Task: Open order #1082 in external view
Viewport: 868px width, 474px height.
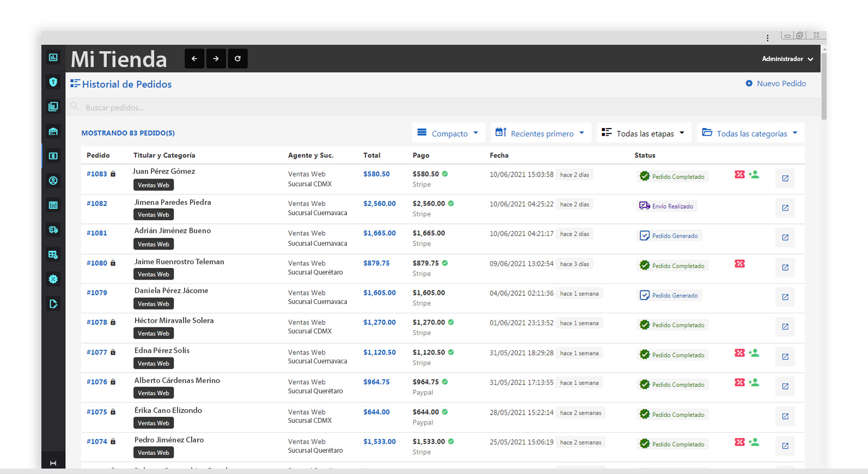Action: (x=785, y=208)
